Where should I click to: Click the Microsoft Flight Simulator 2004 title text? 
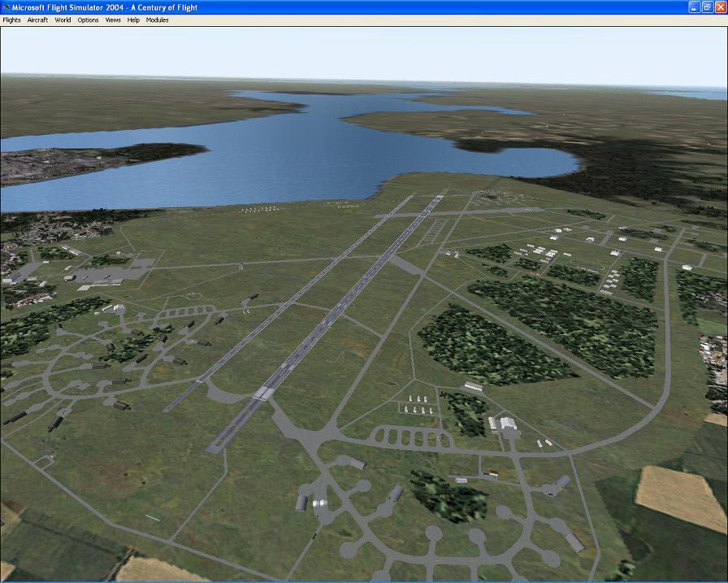[x=106, y=7]
